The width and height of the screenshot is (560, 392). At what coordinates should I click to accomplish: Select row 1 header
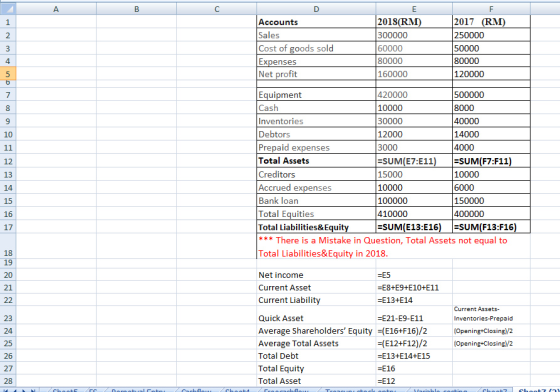[8, 22]
